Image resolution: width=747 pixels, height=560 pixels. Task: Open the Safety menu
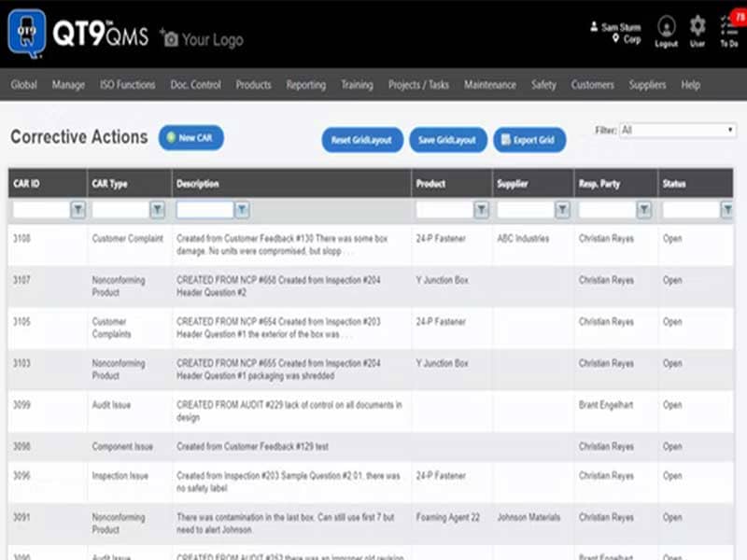click(x=543, y=85)
